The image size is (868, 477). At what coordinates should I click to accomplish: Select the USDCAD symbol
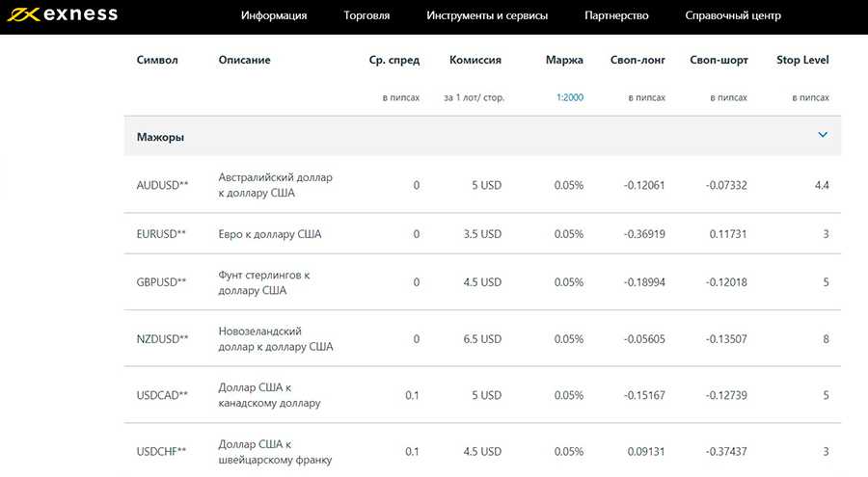pos(162,395)
